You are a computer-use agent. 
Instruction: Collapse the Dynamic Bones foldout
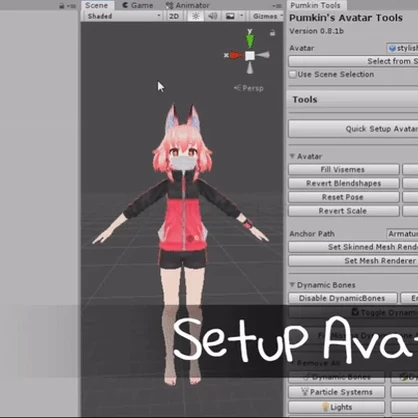[x=292, y=285]
